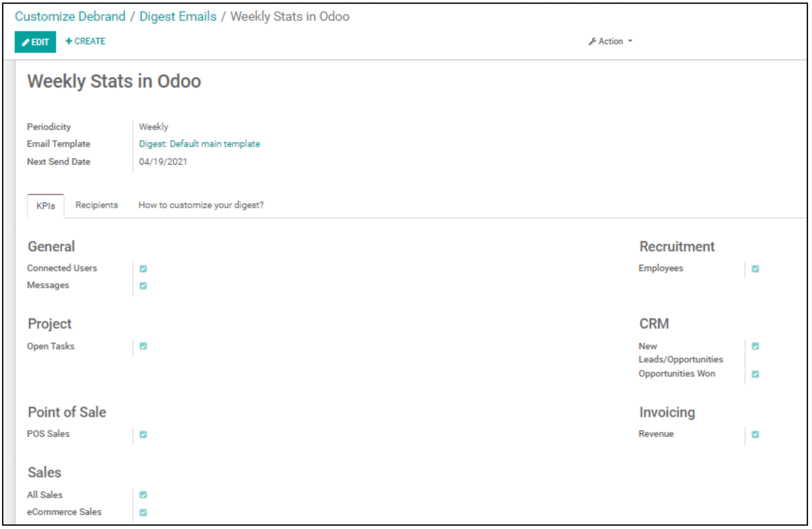Click the Opportunities Won label
Screen dimensions: 812x529
coord(677,373)
